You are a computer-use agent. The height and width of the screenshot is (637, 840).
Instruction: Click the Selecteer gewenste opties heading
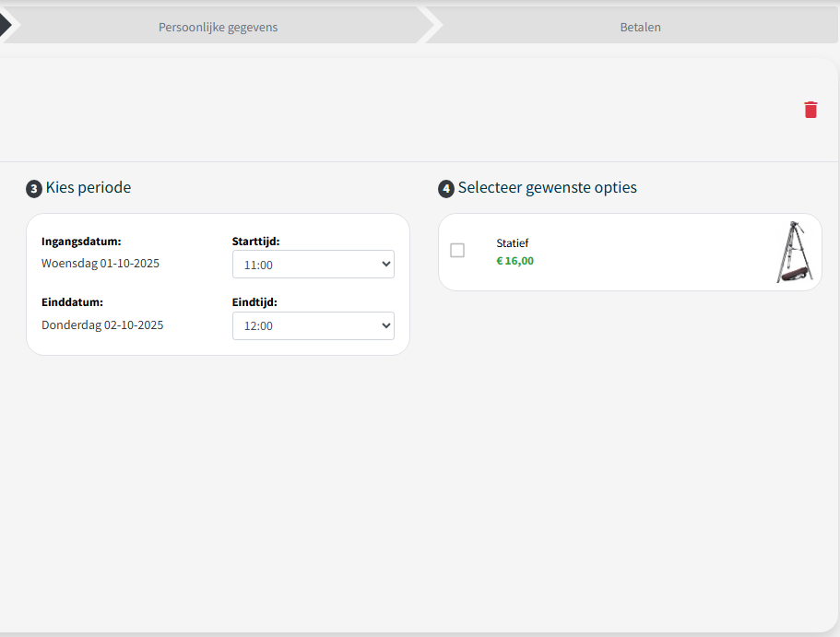(547, 188)
